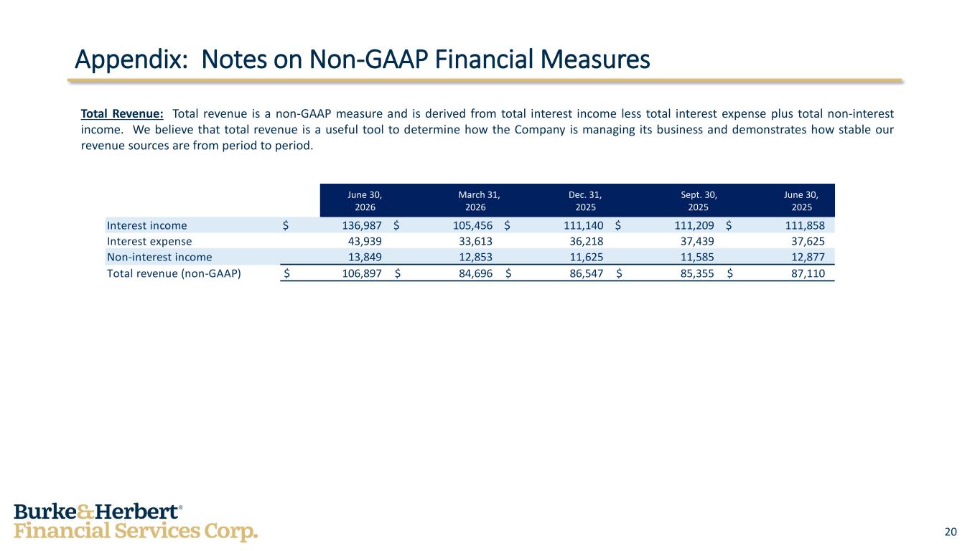This screenshot has width=980, height=551.
Task: Select the March 31, 2026 column header
Action: [x=480, y=200]
